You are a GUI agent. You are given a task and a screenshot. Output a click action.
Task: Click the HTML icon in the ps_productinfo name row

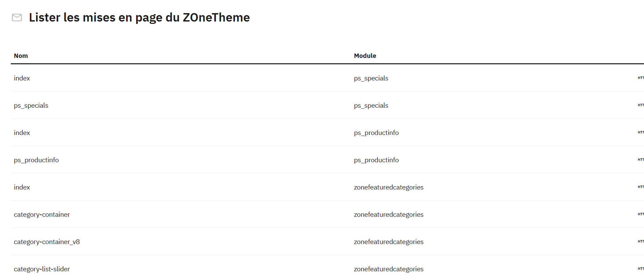[x=641, y=160]
